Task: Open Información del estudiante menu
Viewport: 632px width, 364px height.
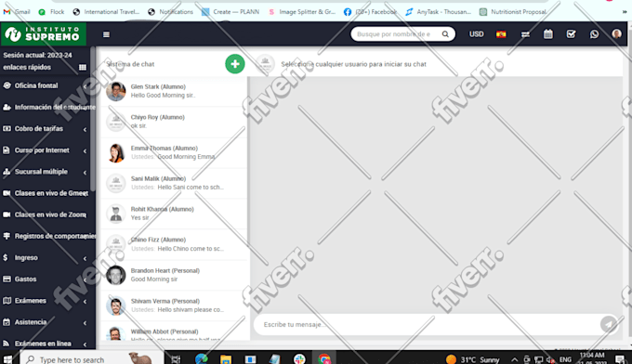Action: 47,107
